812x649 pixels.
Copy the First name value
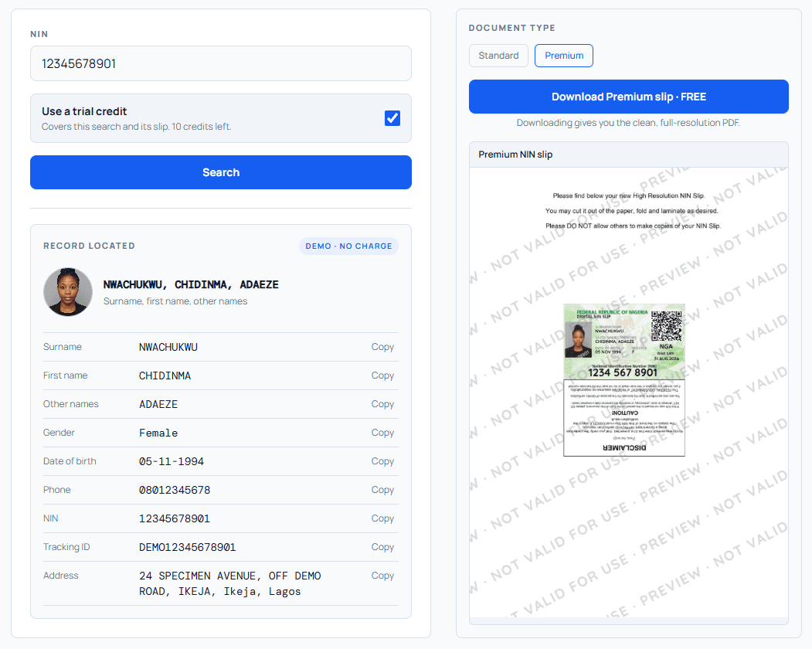pyautogui.click(x=382, y=375)
